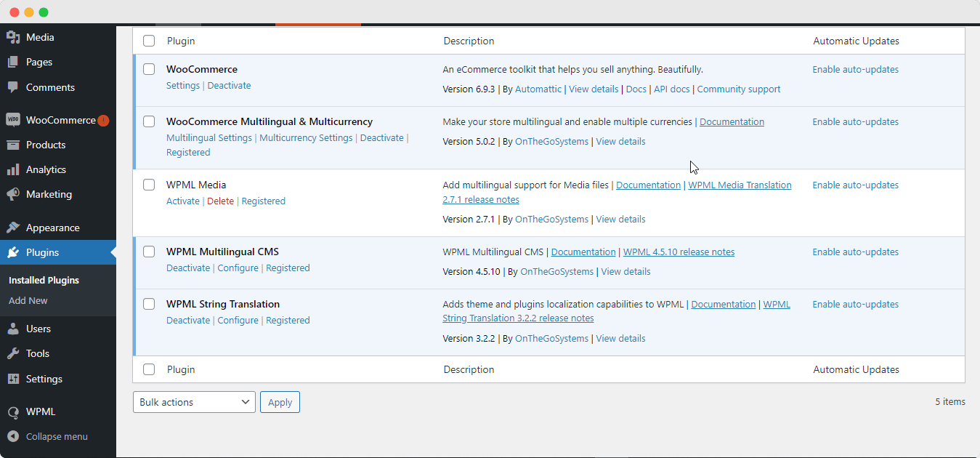Enable auto-updates for WPML Multilingual CMS
This screenshot has width=980, height=458.
(x=856, y=252)
